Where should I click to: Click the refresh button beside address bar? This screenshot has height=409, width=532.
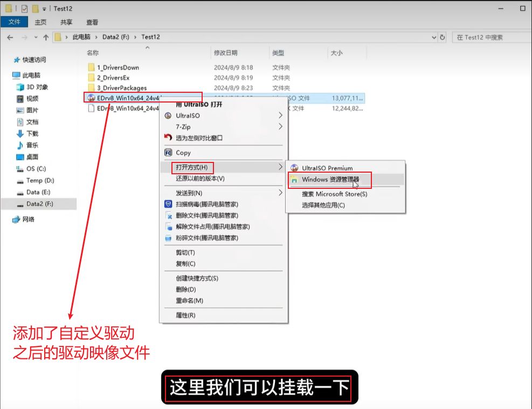click(x=443, y=37)
